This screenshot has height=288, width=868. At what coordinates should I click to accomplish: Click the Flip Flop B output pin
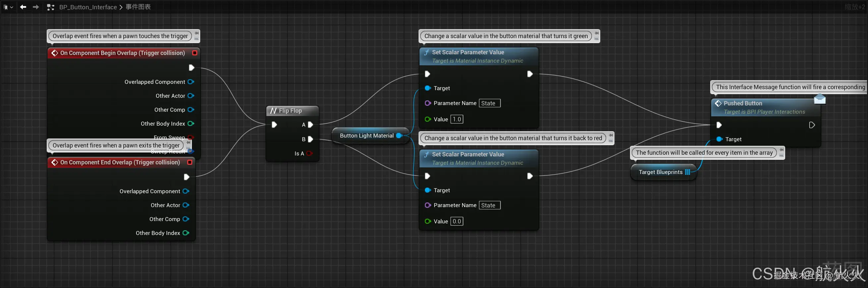click(310, 139)
